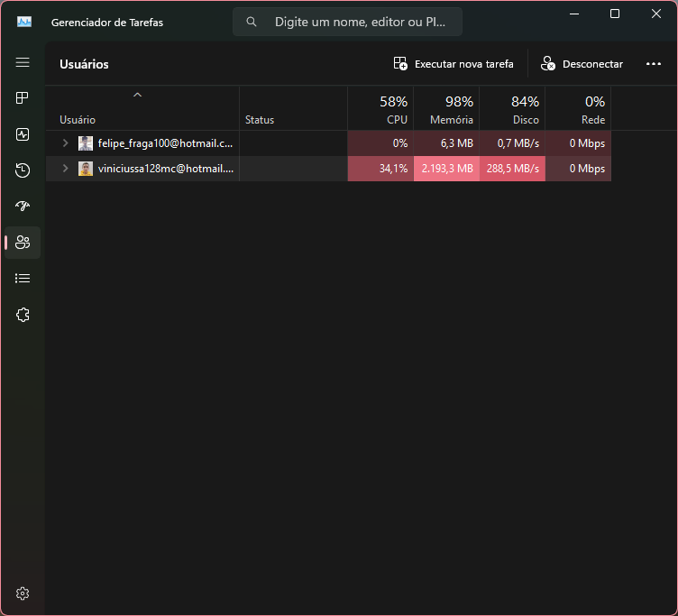Click felipe row 0% CPU cell

click(x=380, y=143)
